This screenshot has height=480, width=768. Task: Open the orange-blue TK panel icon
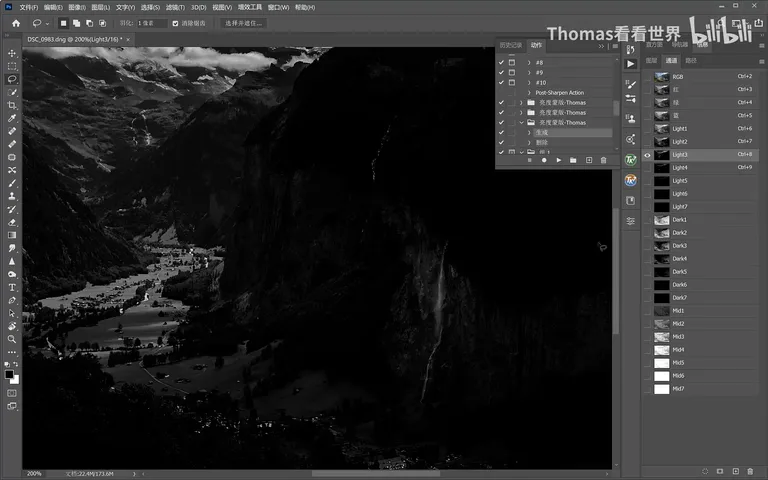pos(630,180)
